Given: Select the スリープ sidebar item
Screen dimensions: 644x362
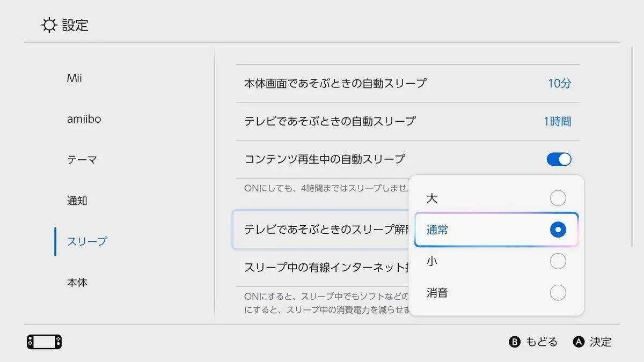Looking at the screenshot, I should [x=87, y=241].
